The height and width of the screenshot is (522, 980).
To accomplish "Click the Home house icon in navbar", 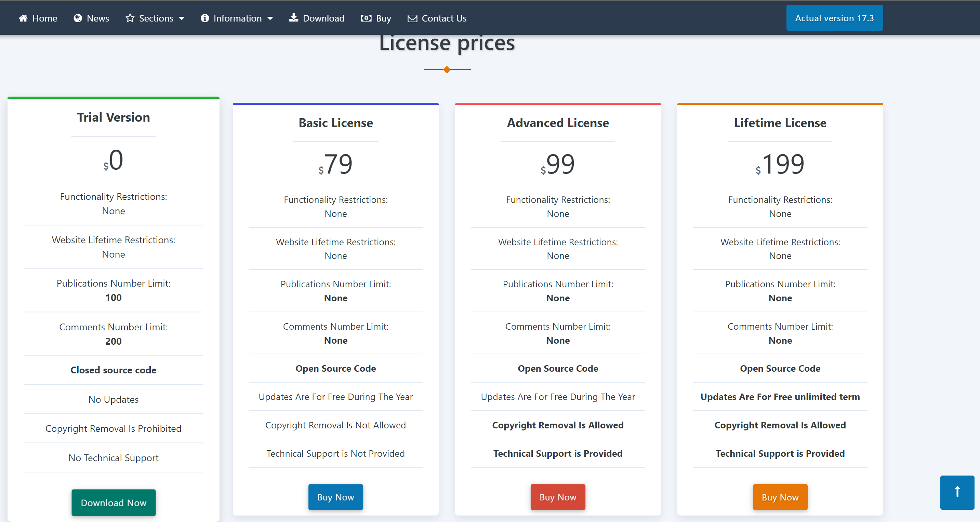I will pyautogui.click(x=23, y=18).
